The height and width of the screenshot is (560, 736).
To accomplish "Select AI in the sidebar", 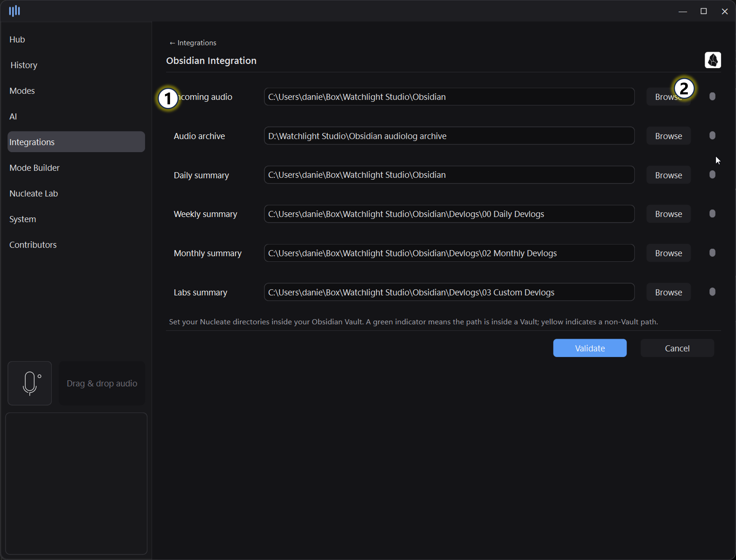I will 76,116.
